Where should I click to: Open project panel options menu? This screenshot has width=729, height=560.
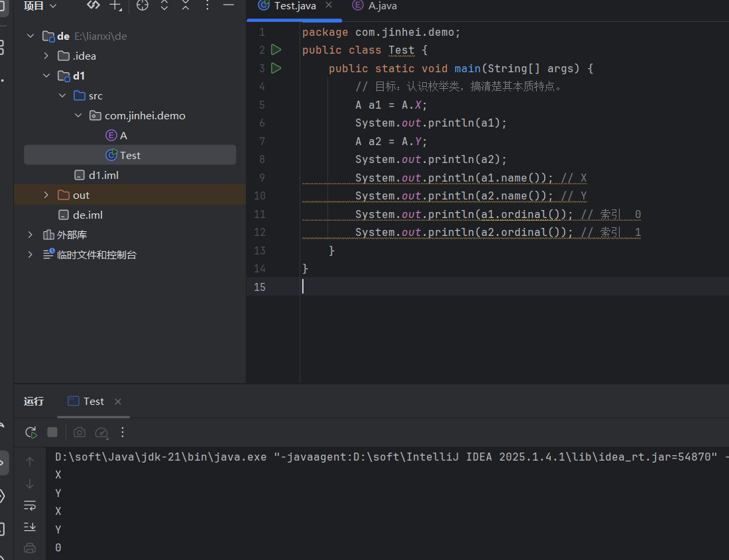click(207, 5)
